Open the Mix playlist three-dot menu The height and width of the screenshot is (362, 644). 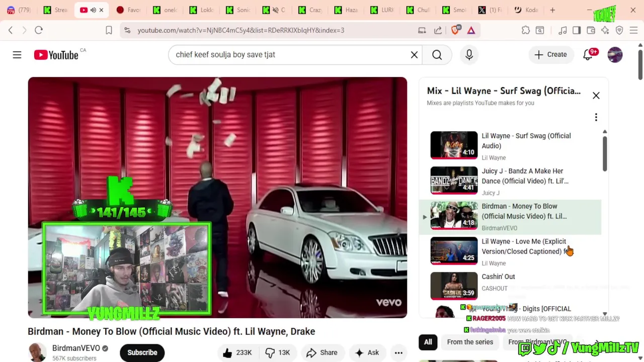[x=596, y=117]
